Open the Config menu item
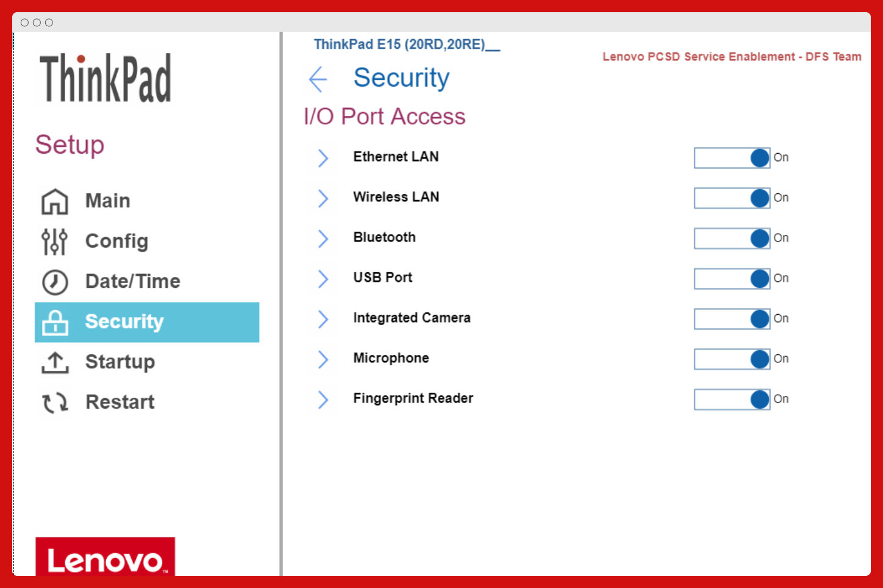 coord(117,241)
